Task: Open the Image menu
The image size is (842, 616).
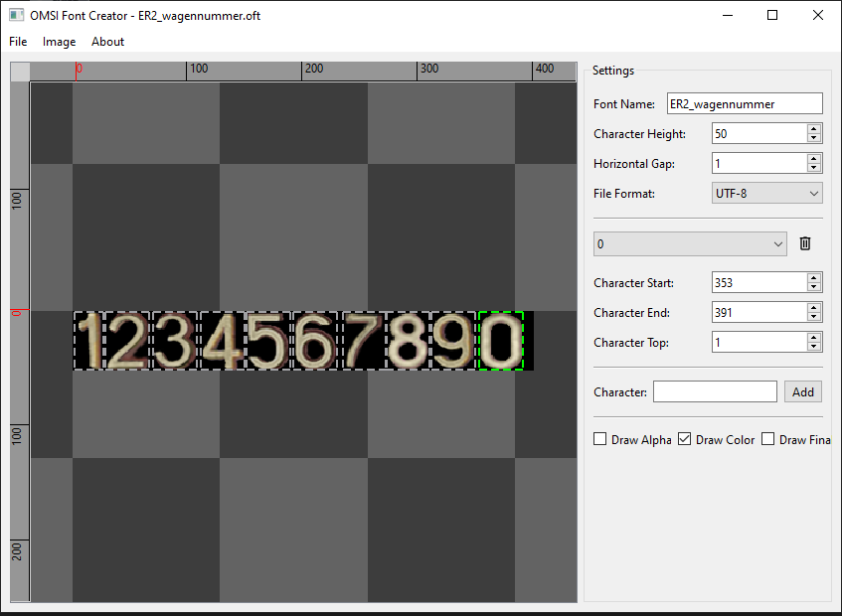Action: (59, 42)
